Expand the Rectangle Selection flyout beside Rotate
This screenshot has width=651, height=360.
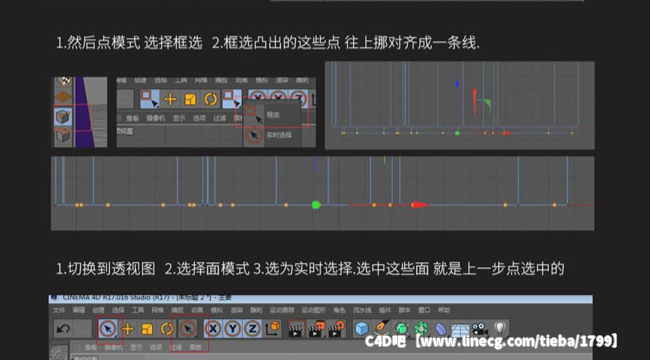[232, 99]
